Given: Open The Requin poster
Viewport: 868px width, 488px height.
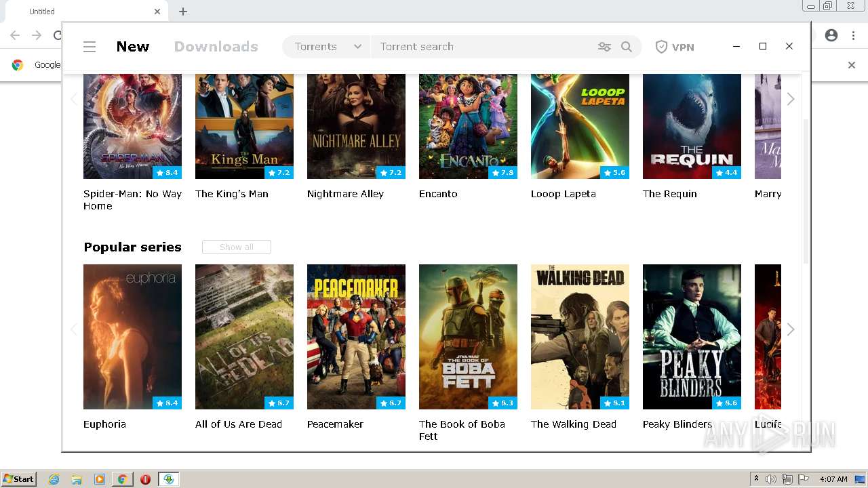Looking at the screenshot, I should (692, 126).
